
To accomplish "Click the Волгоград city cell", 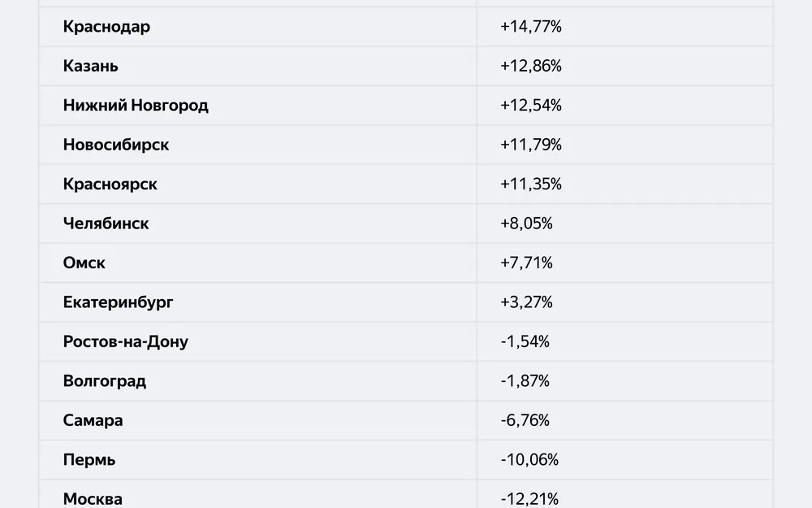I will 104,381.
